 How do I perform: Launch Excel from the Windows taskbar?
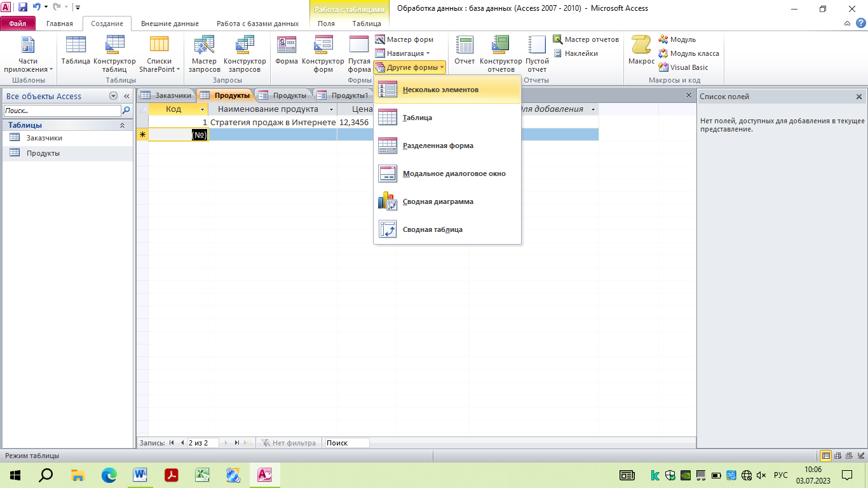tap(202, 475)
